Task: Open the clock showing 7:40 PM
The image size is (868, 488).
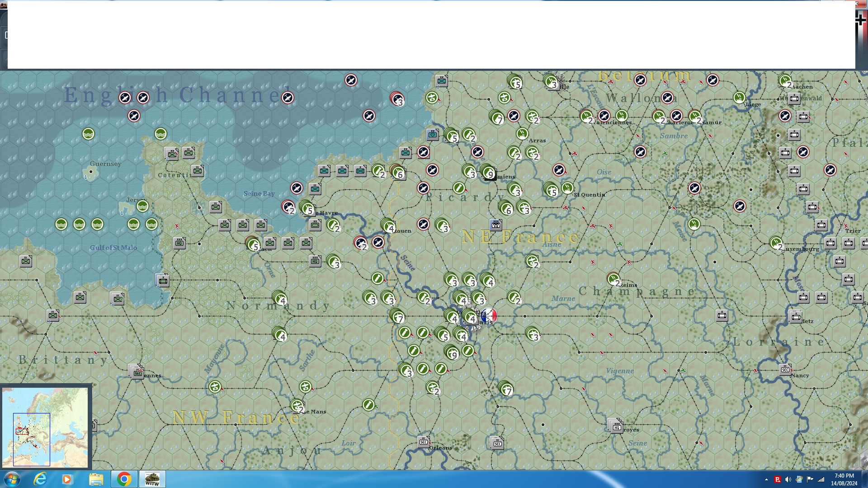Action: pyautogui.click(x=844, y=479)
